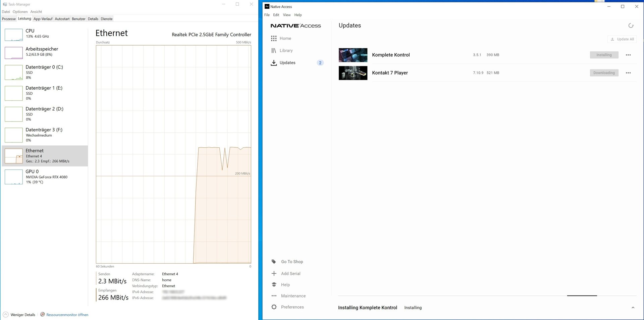Screen dimensions: 644x320
Task: Switch to the Details tab
Action: (93, 19)
